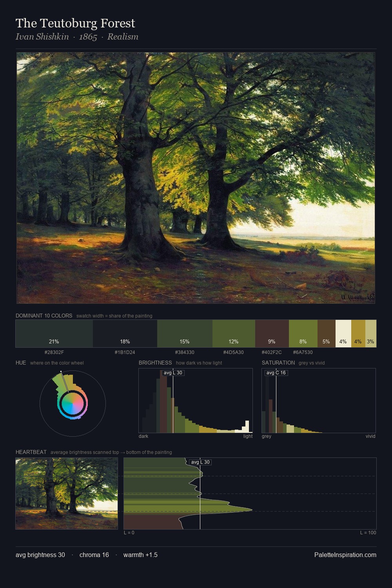392x588 pixels.
Task: Click the brightness histogram chart
Action: pos(196,401)
